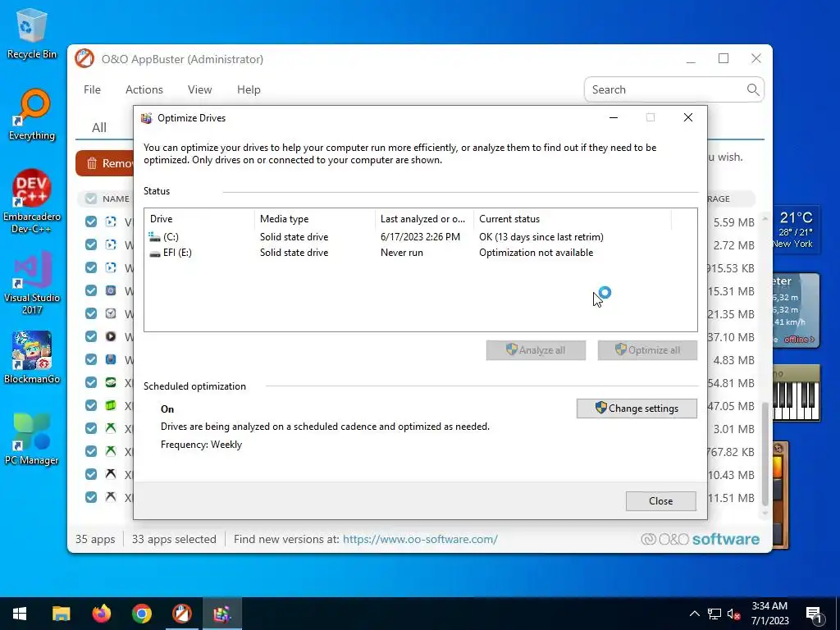Click the Current status column header
The image size is (840, 630).
tap(572, 218)
